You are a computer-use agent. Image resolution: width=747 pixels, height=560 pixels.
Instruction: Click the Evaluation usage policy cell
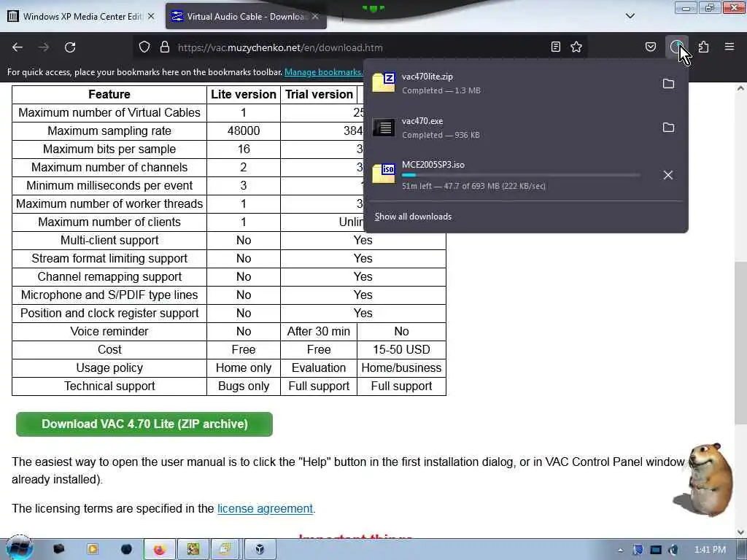(319, 367)
